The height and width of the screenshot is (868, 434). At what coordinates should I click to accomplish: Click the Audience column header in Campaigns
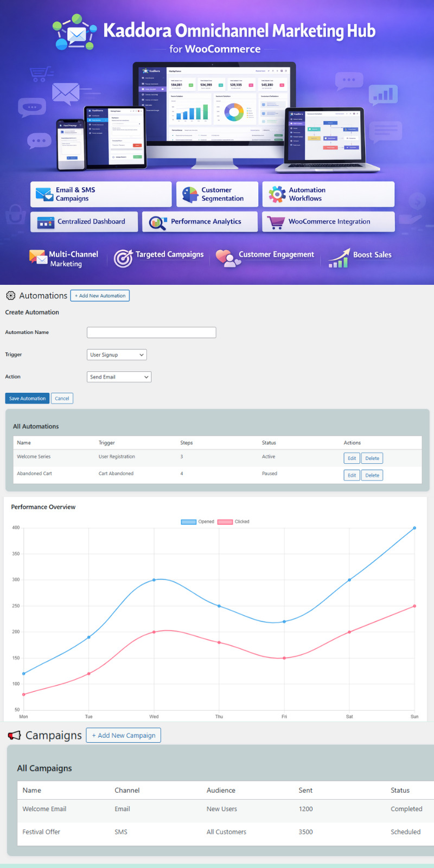point(221,790)
